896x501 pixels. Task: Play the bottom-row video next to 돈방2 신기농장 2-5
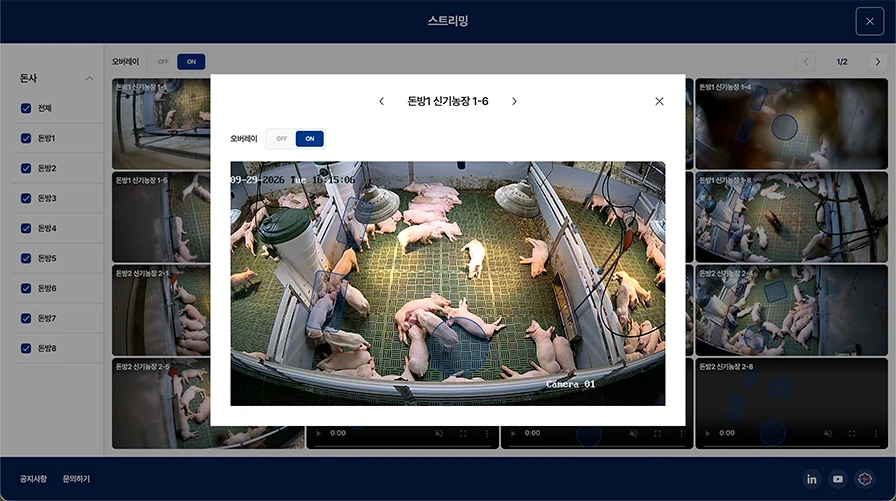coord(319,434)
